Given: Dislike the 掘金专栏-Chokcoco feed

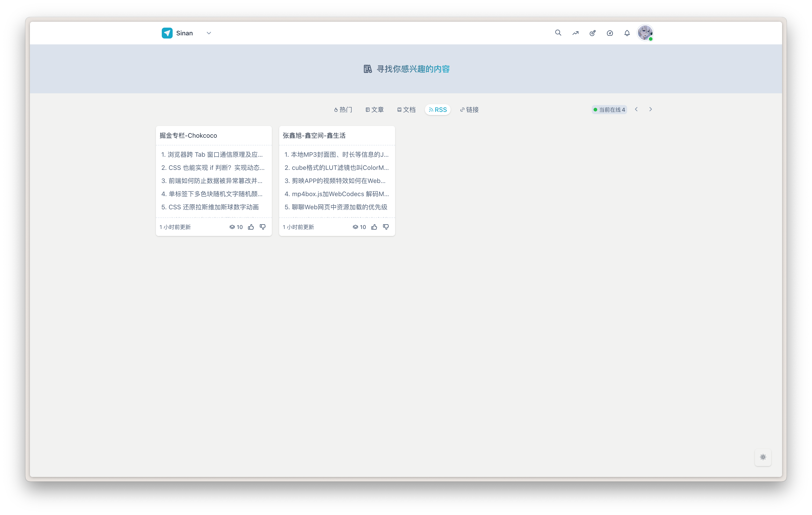Looking at the screenshot, I should point(263,227).
